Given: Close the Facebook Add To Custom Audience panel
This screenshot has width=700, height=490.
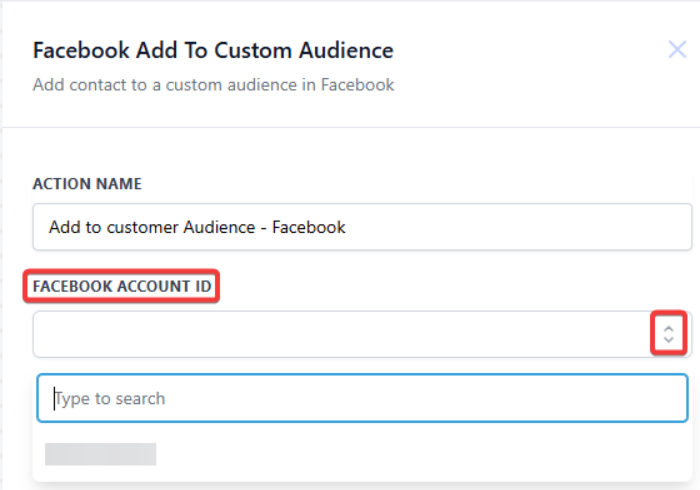Looking at the screenshot, I should click(677, 50).
